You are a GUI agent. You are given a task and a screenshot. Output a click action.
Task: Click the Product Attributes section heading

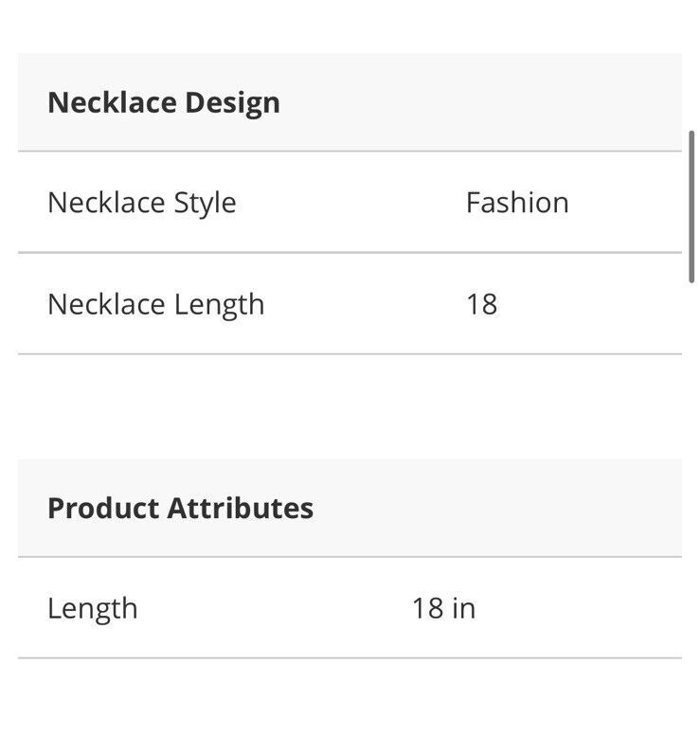click(180, 508)
